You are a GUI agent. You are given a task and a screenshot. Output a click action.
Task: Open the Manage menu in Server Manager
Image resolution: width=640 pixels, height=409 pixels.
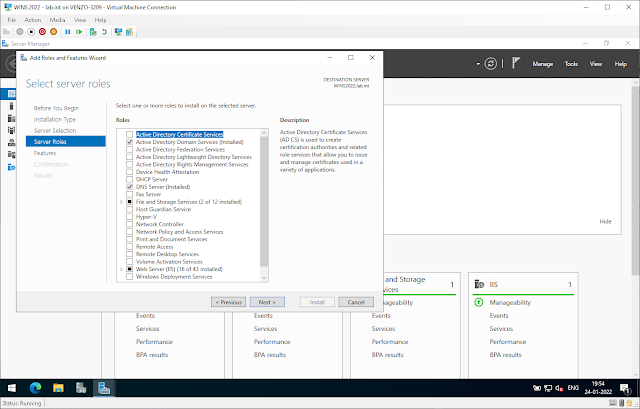pyautogui.click(x=542, y=64)
